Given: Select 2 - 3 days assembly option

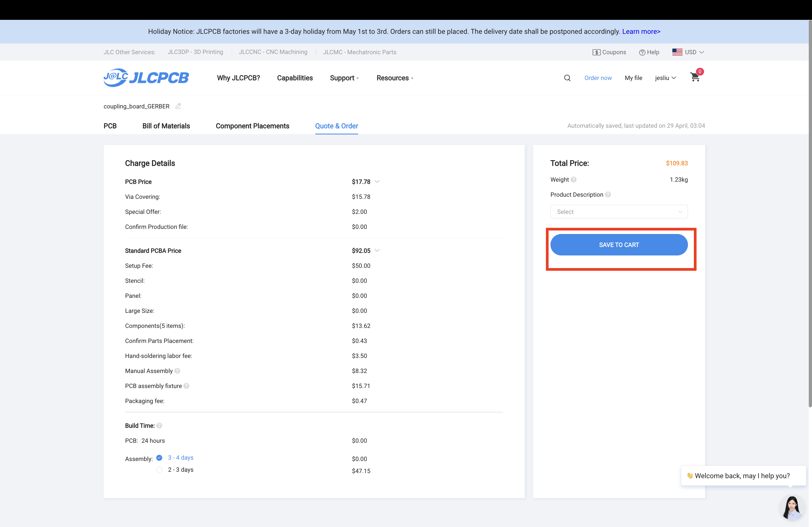Looking at the screenshot, I should coord(159,470).
